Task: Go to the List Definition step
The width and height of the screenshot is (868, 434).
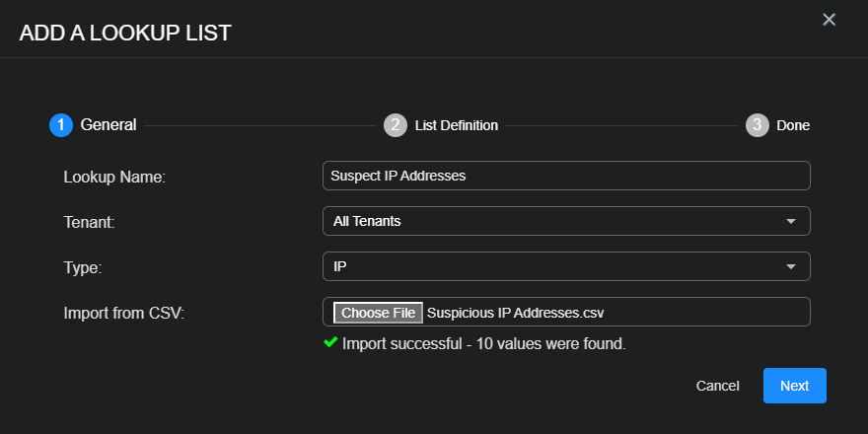Action: 456,125
